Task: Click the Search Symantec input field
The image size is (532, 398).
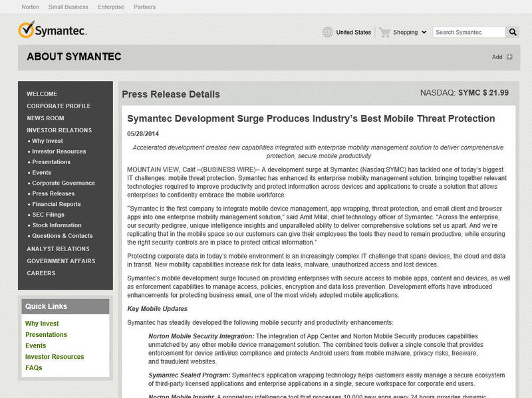Action: click(468, 32)
